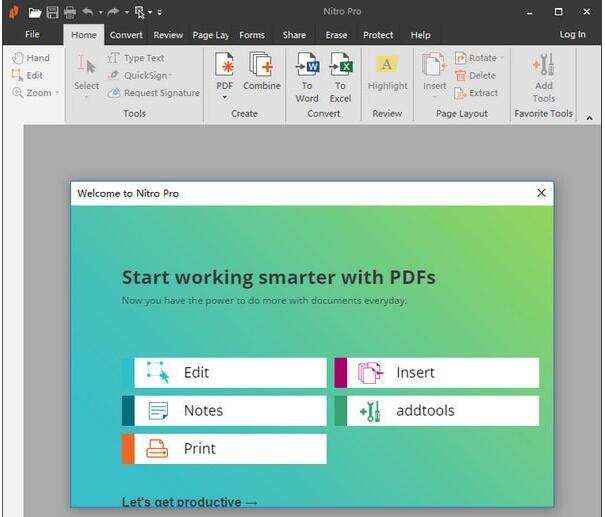This screenshot has width=605, height=517.
Task: Collapse the ribbon with the chevron
Action: 590,118
